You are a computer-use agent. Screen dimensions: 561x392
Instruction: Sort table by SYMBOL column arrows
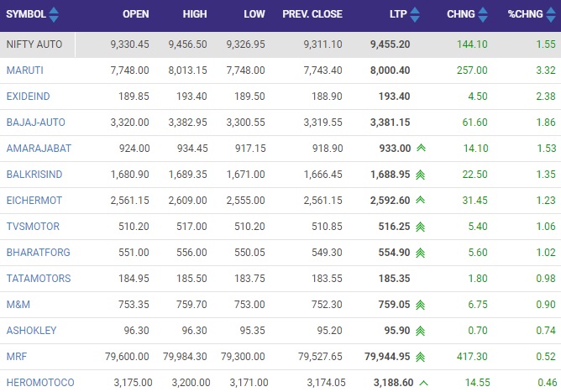pos(54,14)
